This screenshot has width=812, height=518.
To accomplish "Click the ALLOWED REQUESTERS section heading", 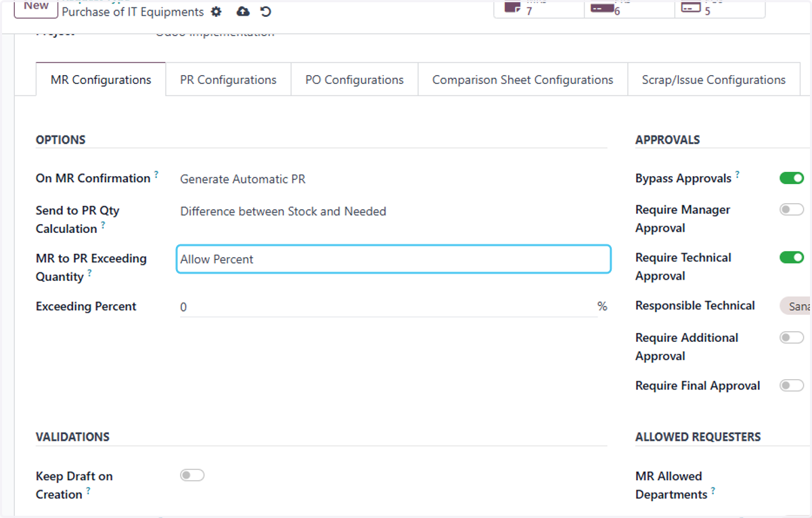I will 698,437.
